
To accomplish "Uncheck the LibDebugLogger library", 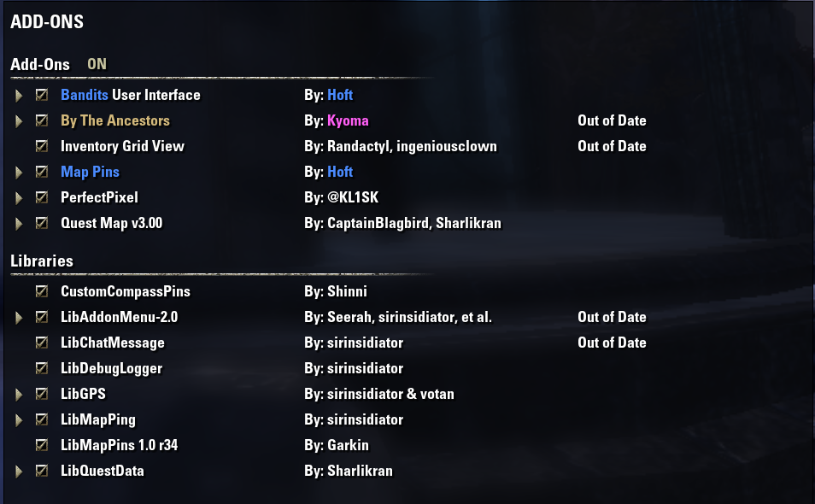I will [x=42, y=368].
